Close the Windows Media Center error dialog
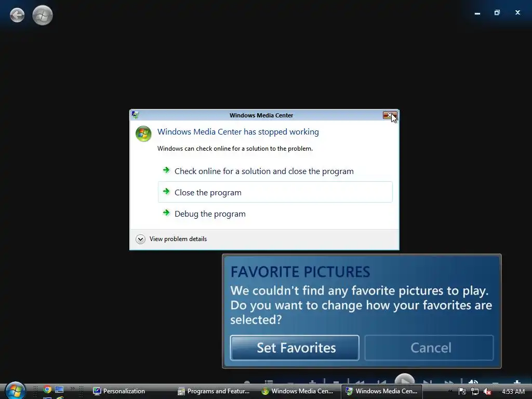The width and height of the screenshot is (532, 399). tap(390, 115)
